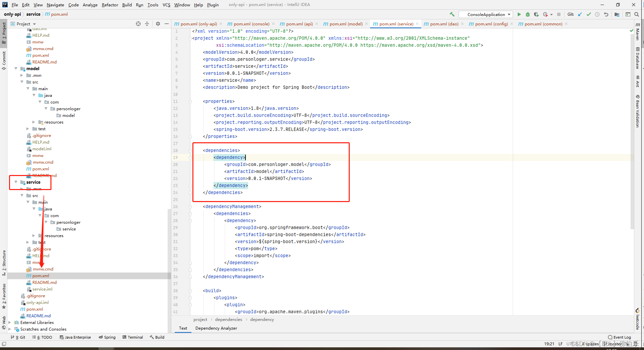Image resolution: width=644 pixels, height=350 pixels.
Task: Expand resources folder under model
Action: coord(34,122)
